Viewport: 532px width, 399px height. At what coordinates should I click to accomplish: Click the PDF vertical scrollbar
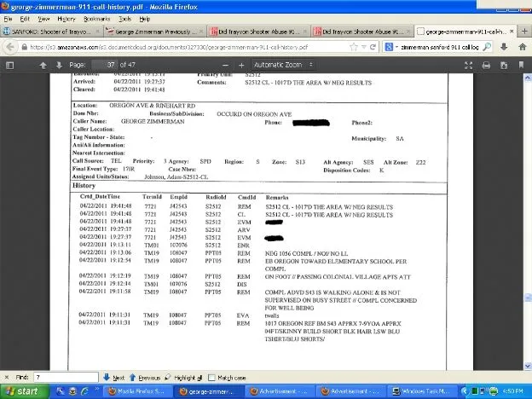[527, 213]
